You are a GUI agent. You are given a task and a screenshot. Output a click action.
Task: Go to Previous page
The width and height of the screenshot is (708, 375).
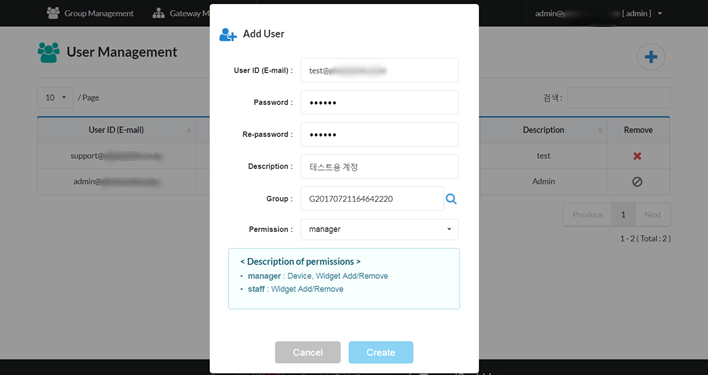coord(587,215)
